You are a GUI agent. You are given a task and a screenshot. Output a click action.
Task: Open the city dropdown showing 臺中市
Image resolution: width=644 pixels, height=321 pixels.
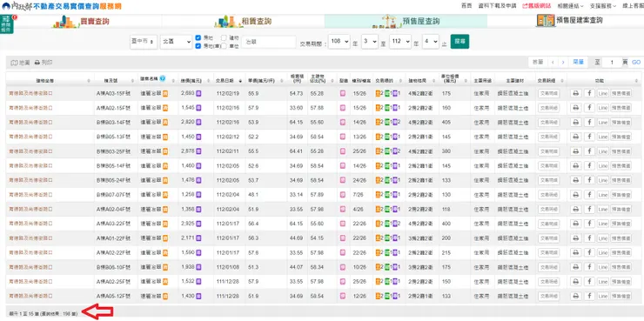[x=144, y=42]
